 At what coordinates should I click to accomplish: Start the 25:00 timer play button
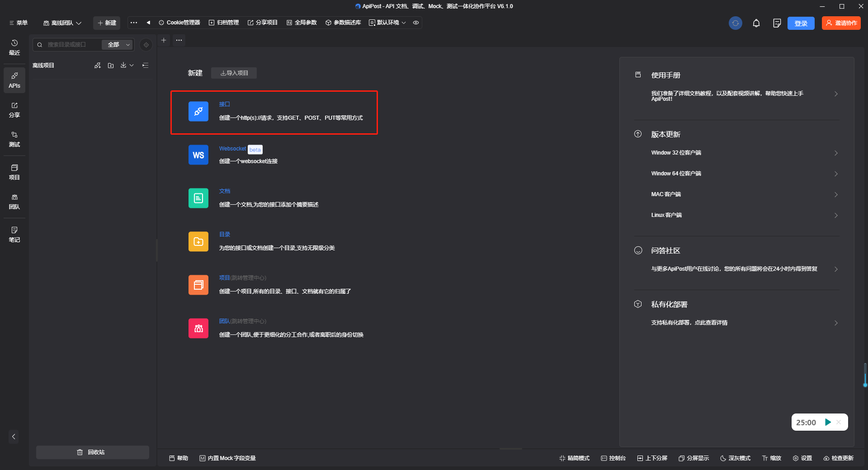828,422
